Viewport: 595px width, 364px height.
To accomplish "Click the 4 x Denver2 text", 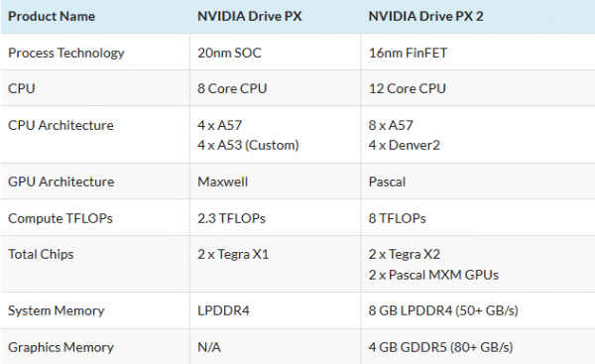I will coord(405,145).
